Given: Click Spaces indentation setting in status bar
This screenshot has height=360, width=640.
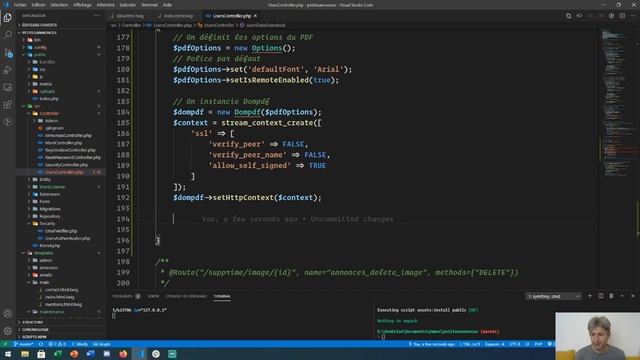Looking at the screenshot, I should click(495, 344).
